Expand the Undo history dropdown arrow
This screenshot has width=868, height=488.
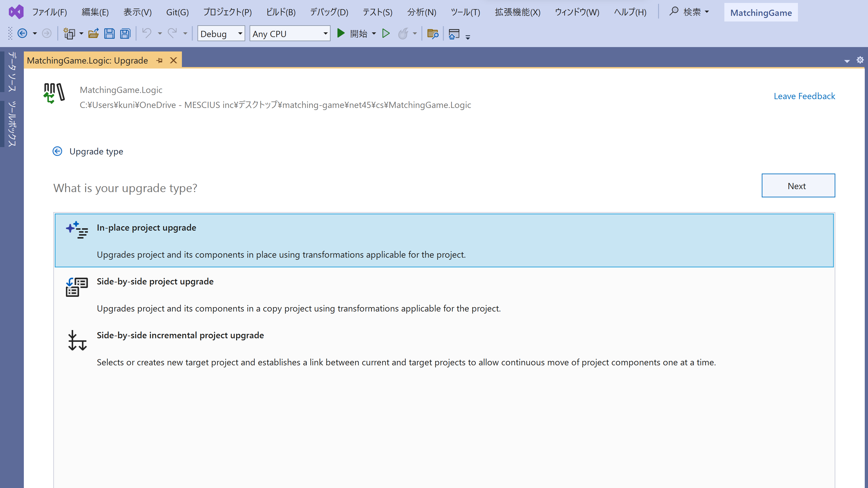click(160, 33)
